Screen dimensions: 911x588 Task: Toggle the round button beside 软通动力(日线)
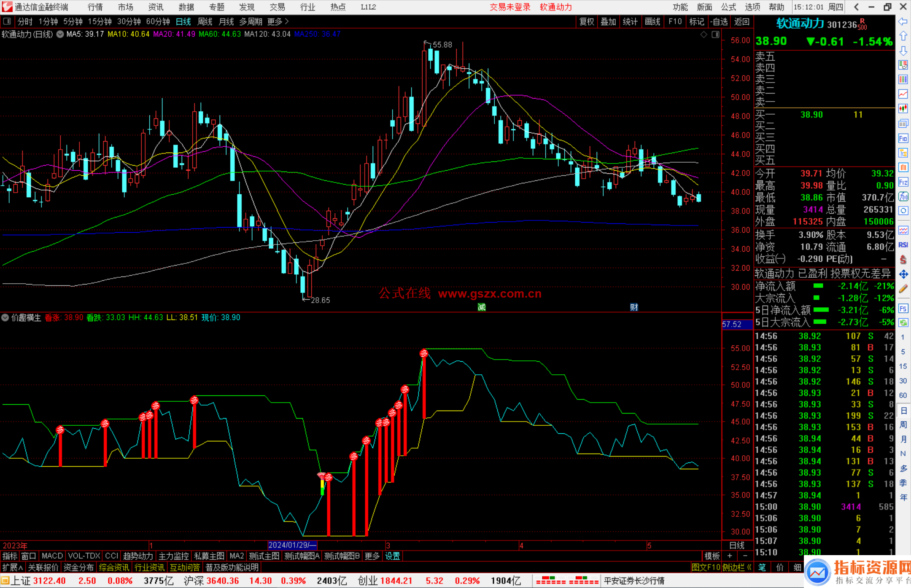click(x=60, y=34)
